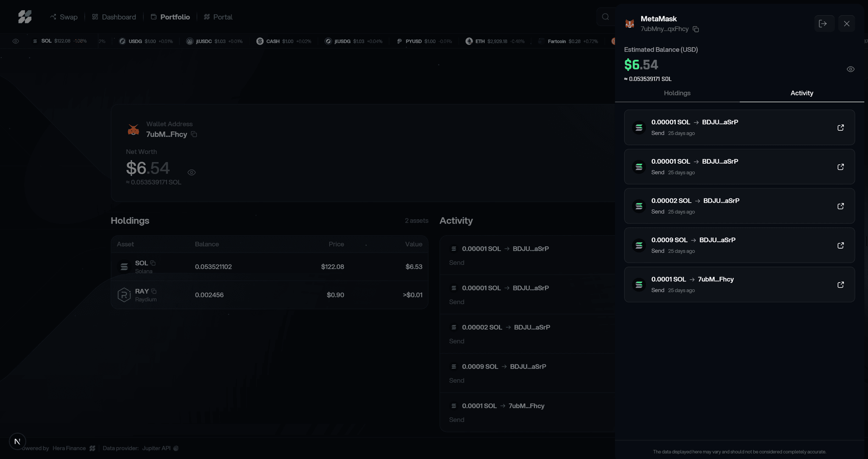This screenshot has width=868, height=459.
Task: Open the search bar
Action: [606, 17]
